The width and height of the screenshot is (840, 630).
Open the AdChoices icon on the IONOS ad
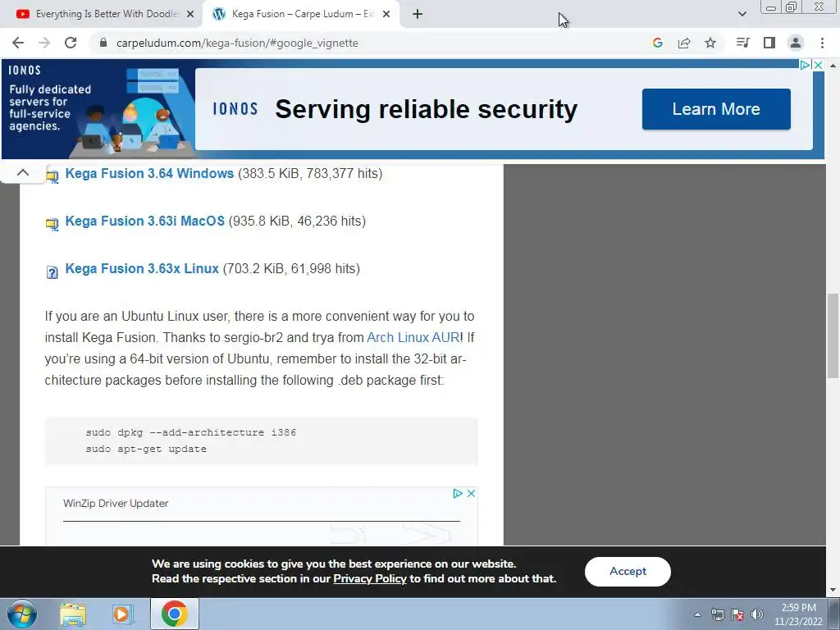tap(806, 65)
